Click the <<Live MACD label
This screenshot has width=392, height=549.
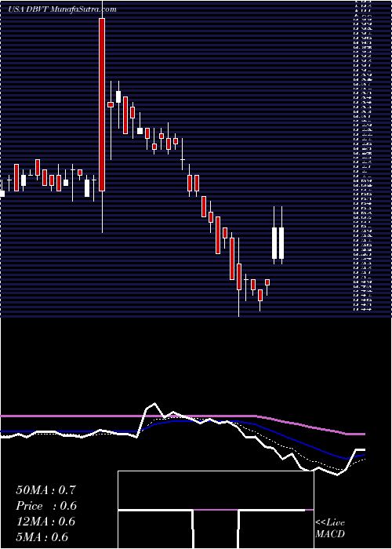(x=330, y=529)
